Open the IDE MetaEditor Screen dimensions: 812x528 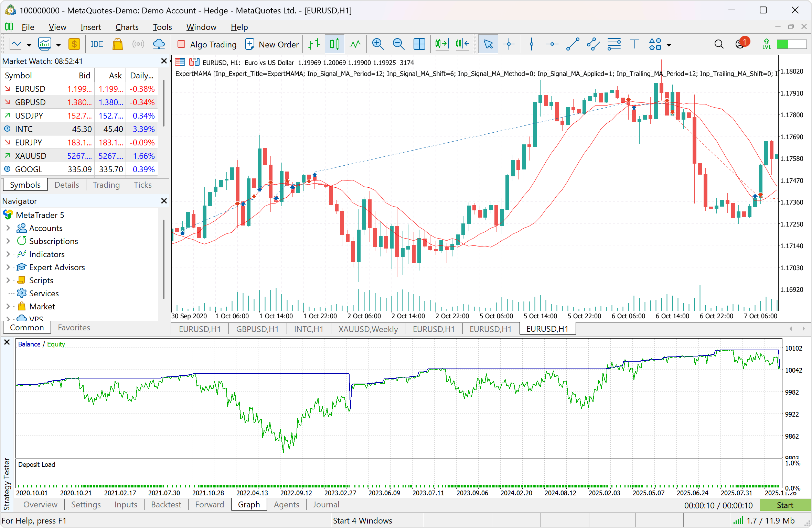click(x=97, y=44)
